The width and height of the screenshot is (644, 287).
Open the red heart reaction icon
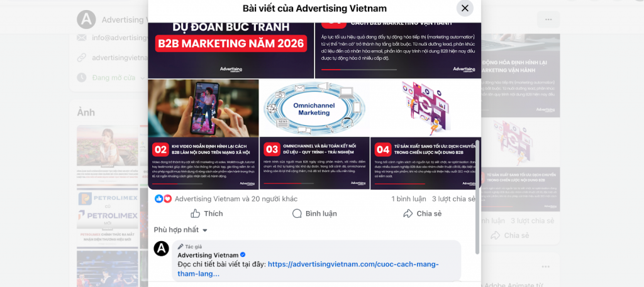167,199
